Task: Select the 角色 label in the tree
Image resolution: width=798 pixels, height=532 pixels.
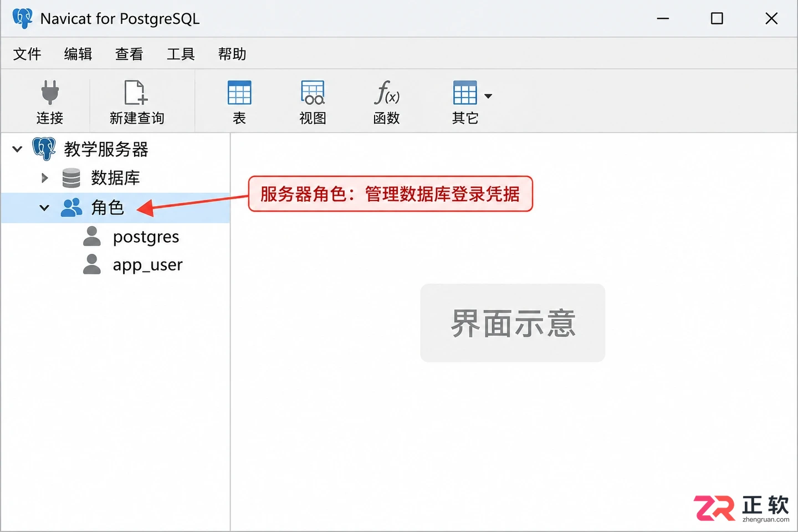Action: pos(108,207)
